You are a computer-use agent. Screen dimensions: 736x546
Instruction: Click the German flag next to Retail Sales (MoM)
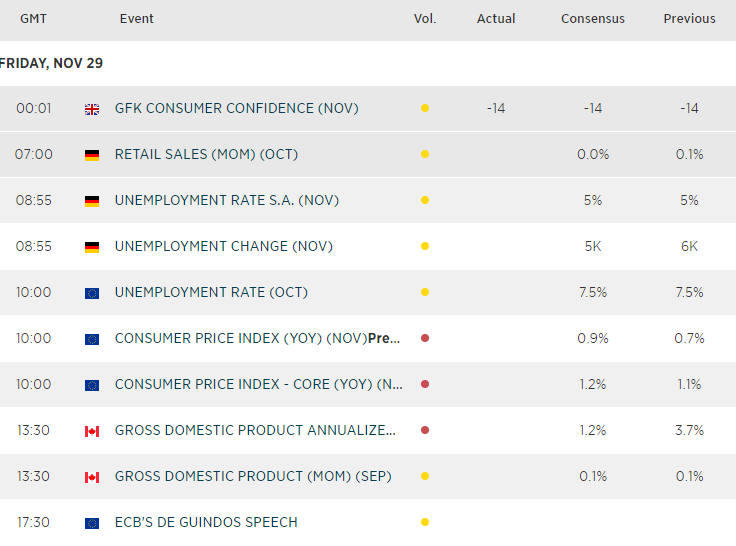(x=92, y=155)
